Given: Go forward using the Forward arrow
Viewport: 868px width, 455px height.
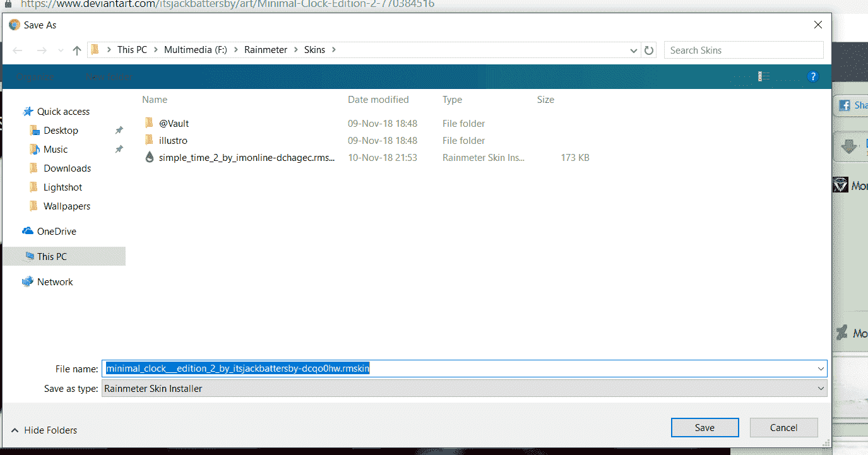Looking at the screenshot, I should point(42,50).
